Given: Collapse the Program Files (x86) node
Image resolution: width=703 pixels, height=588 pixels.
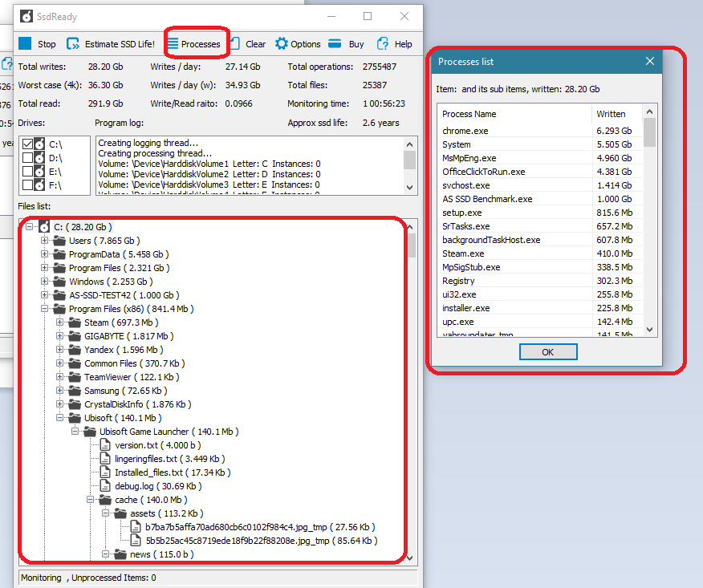Looking at the screenshot, I should [44, 309].
